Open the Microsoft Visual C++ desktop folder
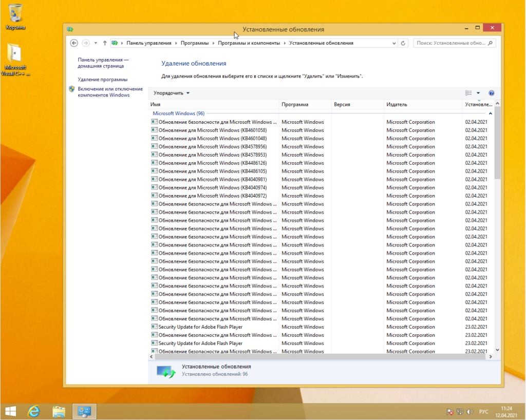The width and height of the screenshot is (526, 420). [x=15, y=60]
